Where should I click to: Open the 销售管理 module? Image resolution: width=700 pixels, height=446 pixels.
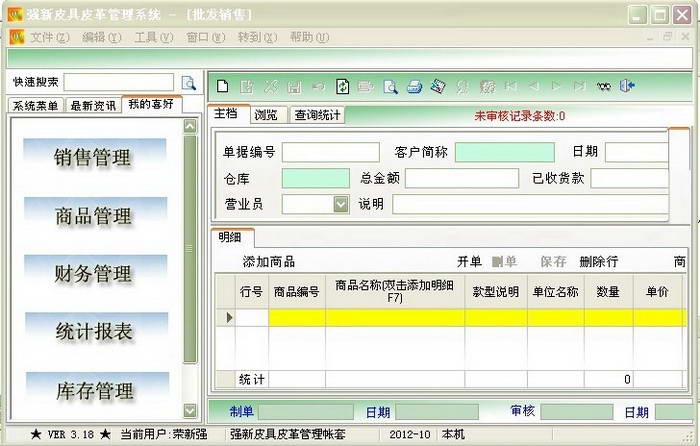click(95, 156)
